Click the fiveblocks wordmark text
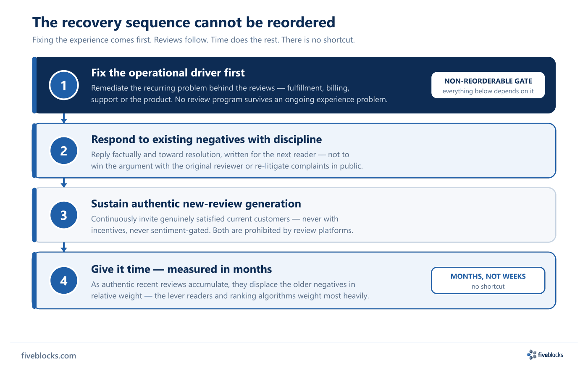Image resolution: width=588 pixels, height=371 pixels. 551,355
